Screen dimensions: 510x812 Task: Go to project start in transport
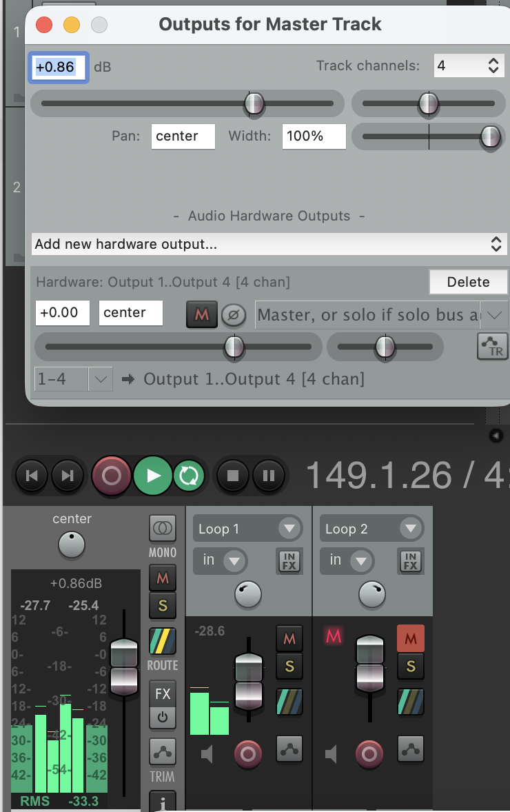pyautogui.click(x=32, y=476)
